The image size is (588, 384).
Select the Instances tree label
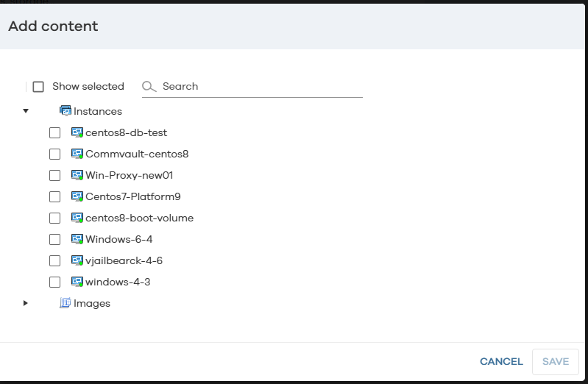(98, 111)
